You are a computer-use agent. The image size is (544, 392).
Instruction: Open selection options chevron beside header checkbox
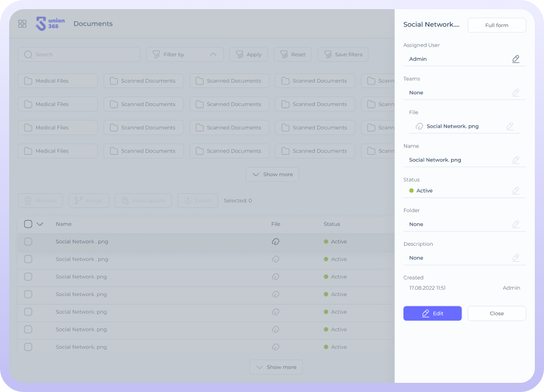[x=40, y=224]
